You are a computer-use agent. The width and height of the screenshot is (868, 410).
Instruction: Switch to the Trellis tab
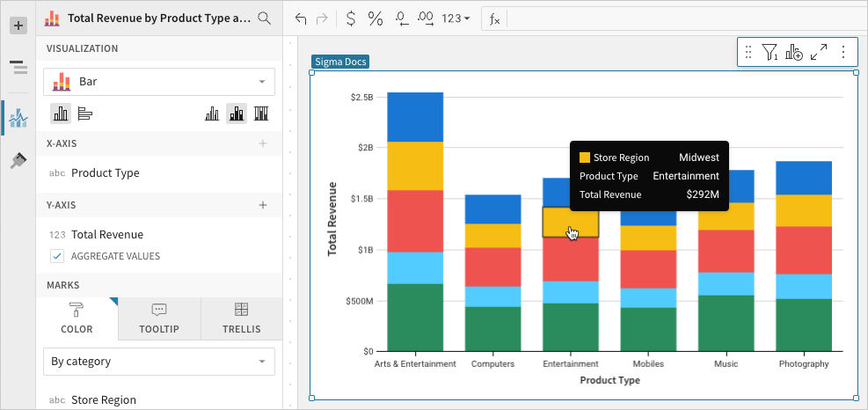coord(241,318)
